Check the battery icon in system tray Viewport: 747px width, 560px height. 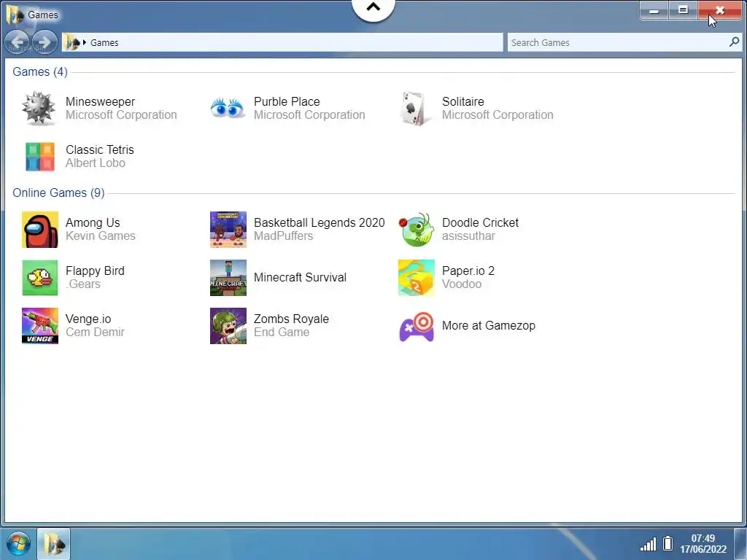(668, 543)
